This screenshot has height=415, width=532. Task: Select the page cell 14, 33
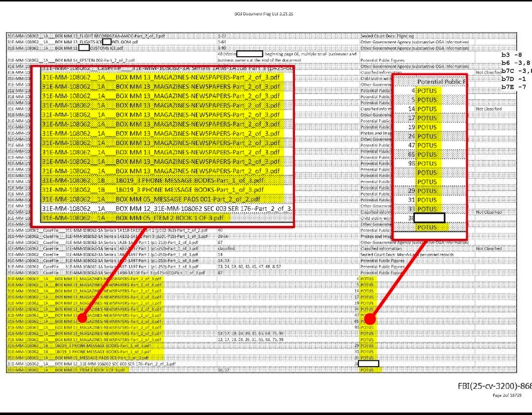coord(223,261)
